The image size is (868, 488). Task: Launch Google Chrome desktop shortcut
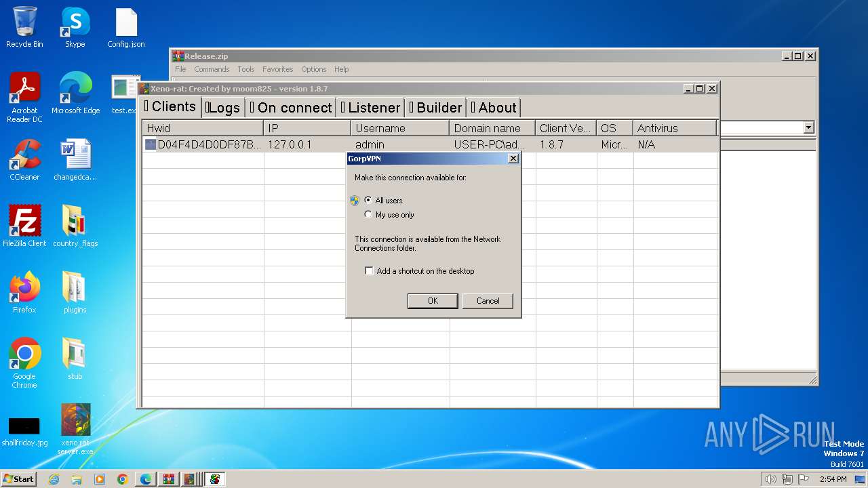tap(24, 363)
